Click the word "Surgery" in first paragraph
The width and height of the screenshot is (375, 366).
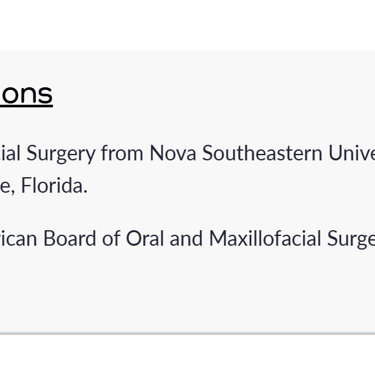pyautogui.click(x=61, y=155)
